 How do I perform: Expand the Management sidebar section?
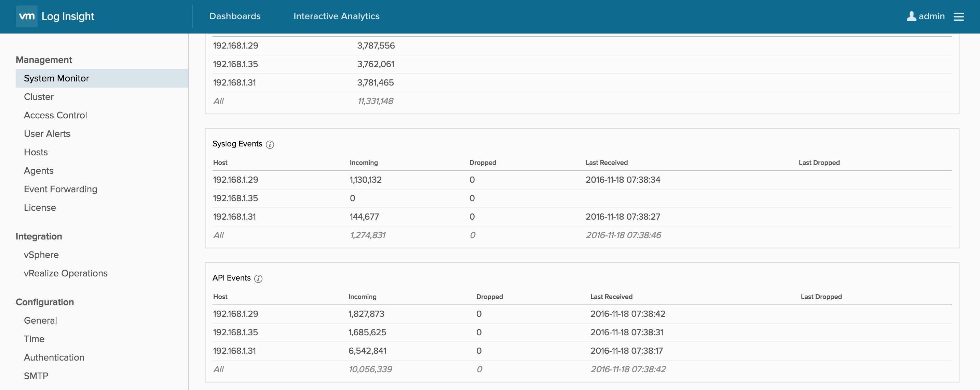44,60
